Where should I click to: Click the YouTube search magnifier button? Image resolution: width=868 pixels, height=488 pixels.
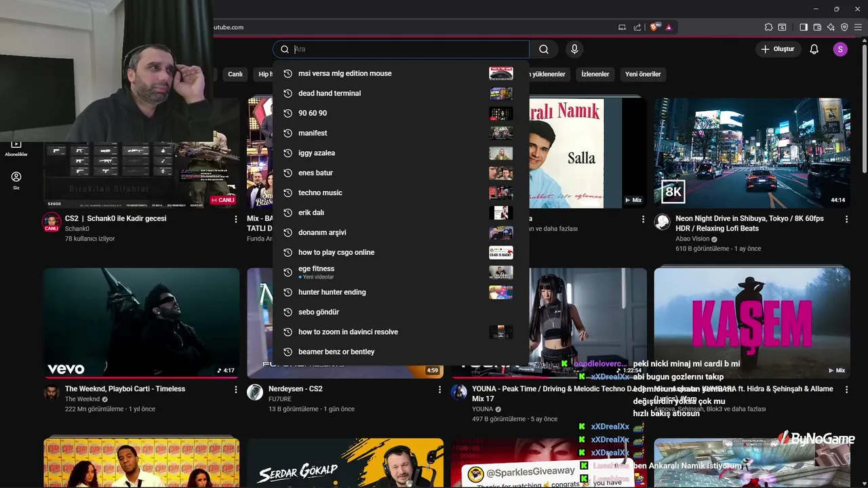point(544,49)
